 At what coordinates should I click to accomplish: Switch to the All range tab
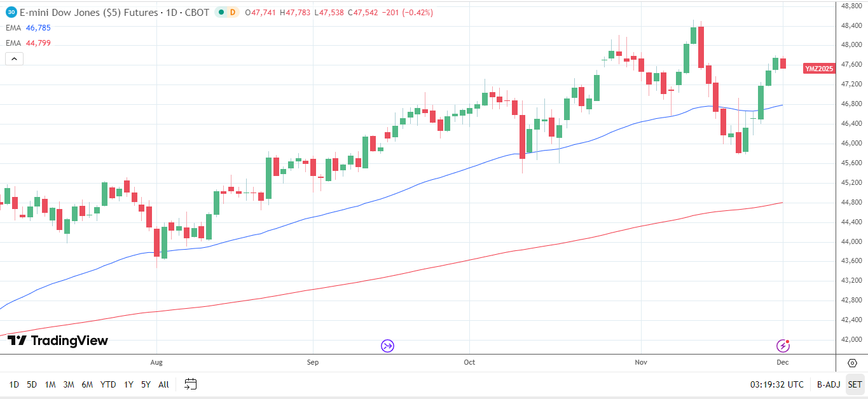pyautogui.click(x=164, y=384)
